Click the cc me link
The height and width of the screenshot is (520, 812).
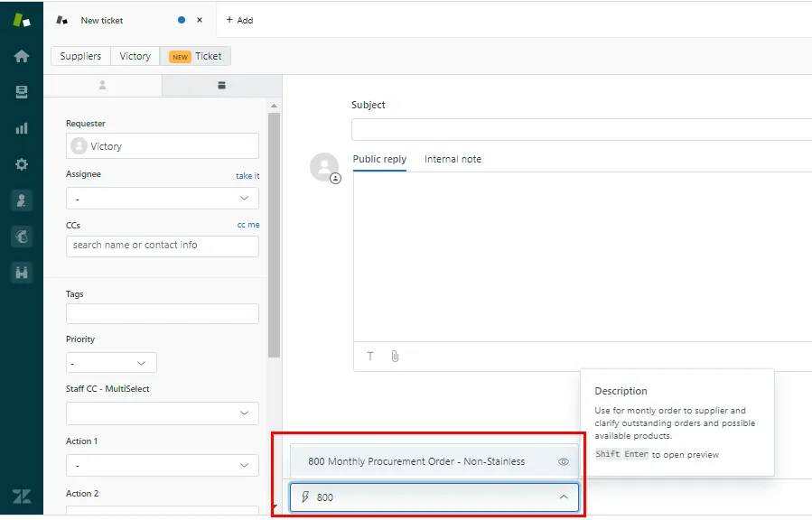(248, 225)
